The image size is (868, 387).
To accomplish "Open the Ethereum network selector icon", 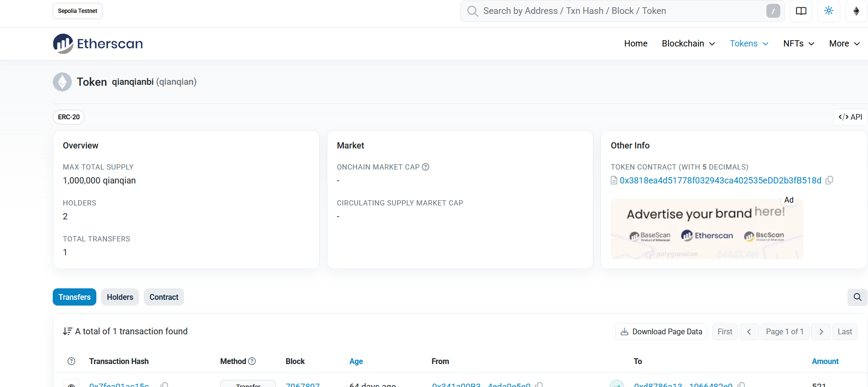I will point(856,11).
